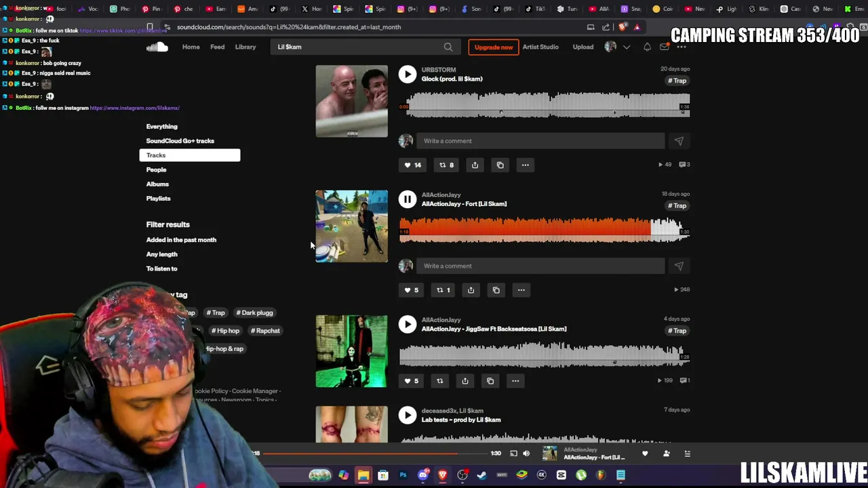
Task: Click the SoundCloud logo in the header
Action: tap(157, 47)
